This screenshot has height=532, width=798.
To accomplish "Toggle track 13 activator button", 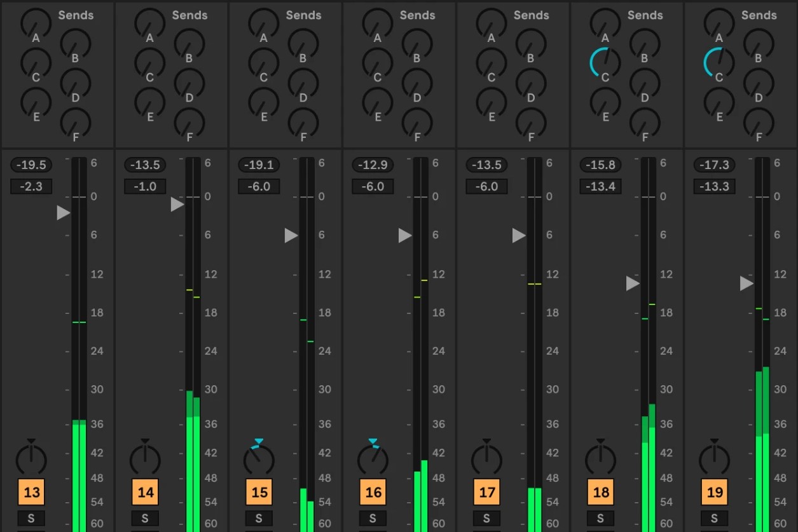I will coord(31,492).
